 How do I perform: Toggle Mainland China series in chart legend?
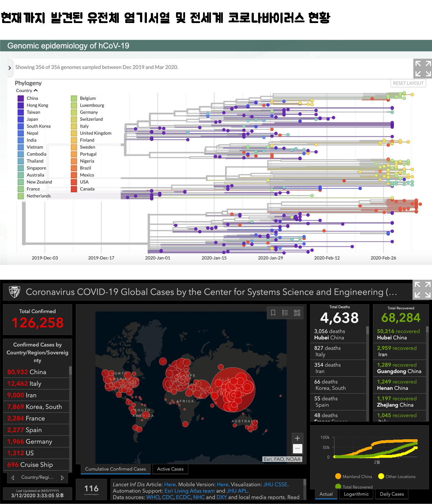click(x=354, y=476)
